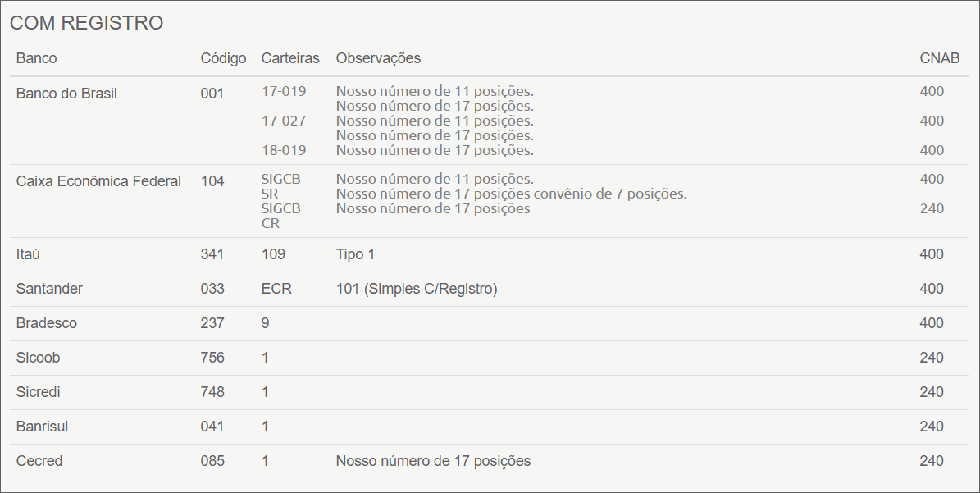Screen dimensions: 980x493
Task: Select the Banco do Brasil row name
Action: pos(66,94)
